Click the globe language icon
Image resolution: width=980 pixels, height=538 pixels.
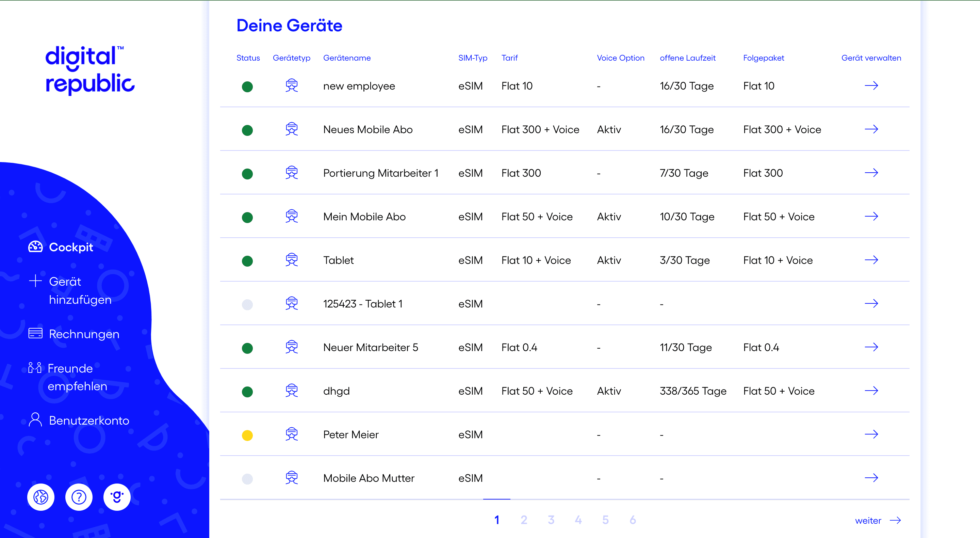(41, 497)
